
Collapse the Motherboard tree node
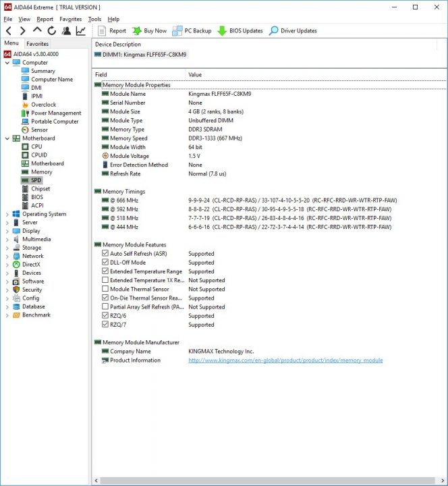point(7,138)
